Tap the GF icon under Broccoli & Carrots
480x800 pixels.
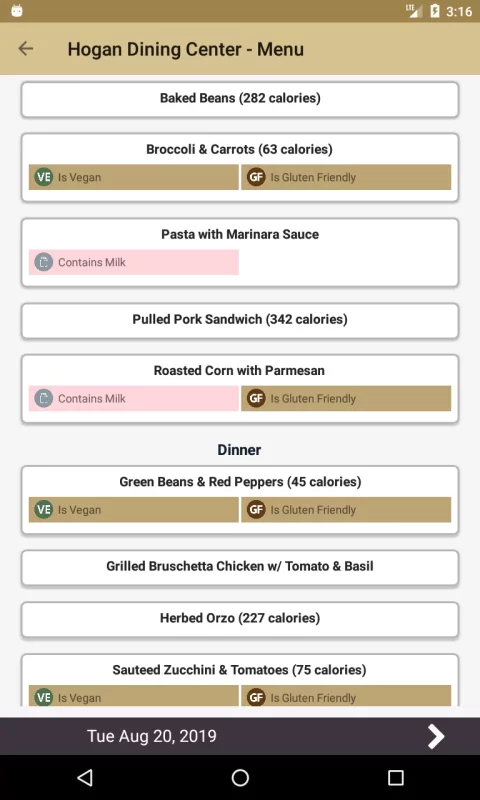pos(256,177)
